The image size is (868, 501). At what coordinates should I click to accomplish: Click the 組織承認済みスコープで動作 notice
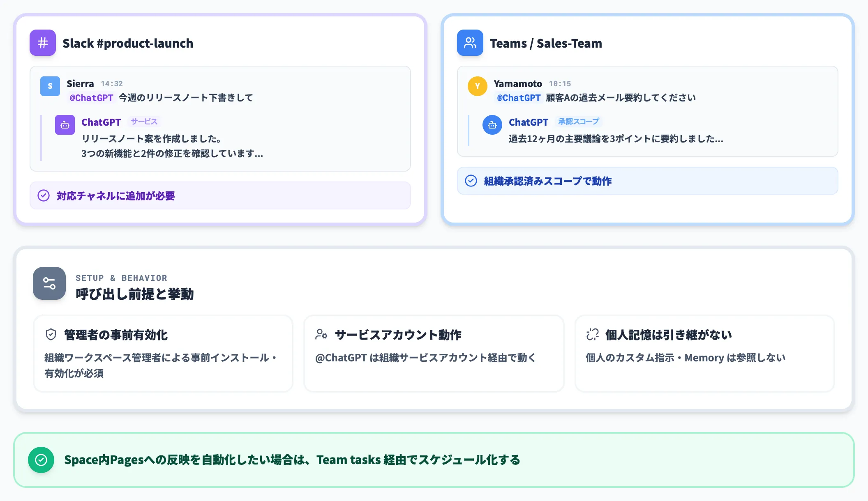pos(648,181)
